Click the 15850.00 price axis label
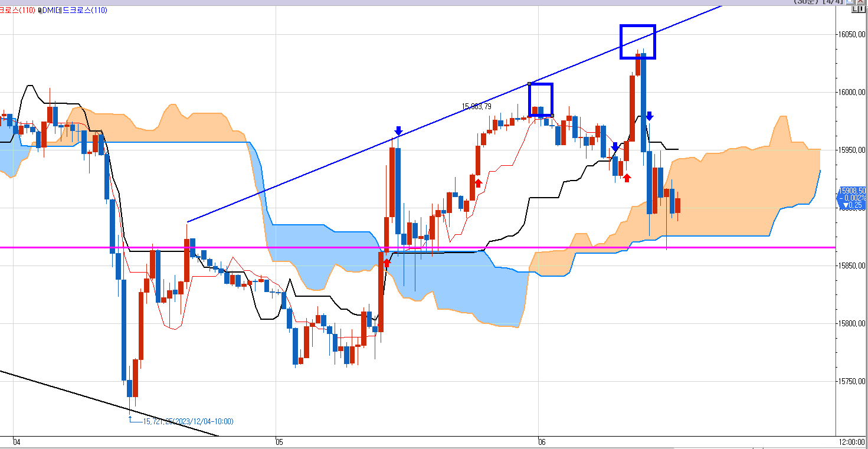 pyautogui.click(x=851, y=266)
